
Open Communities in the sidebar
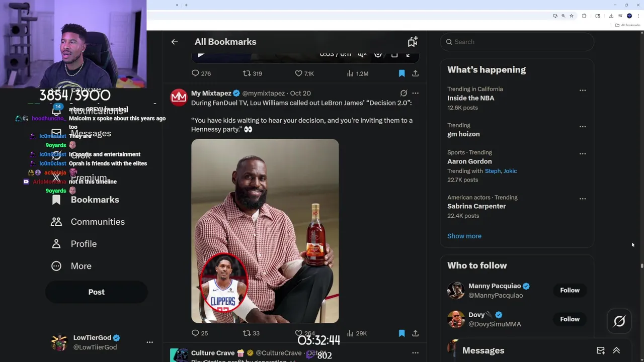click(88, 222)
